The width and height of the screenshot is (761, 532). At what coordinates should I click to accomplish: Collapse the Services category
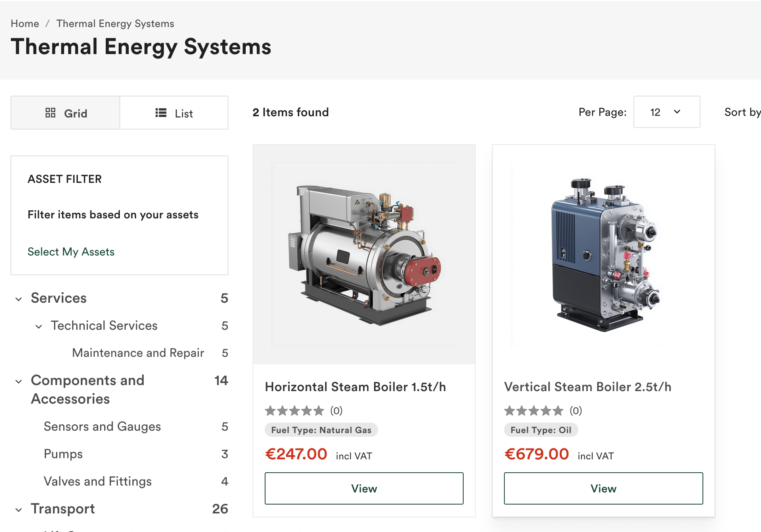(18, 299)
